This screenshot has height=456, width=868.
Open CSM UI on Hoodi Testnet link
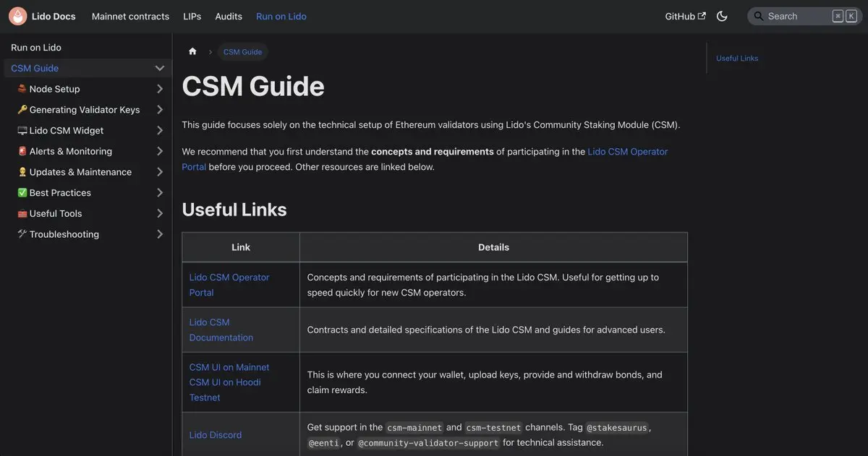point(225,390)
